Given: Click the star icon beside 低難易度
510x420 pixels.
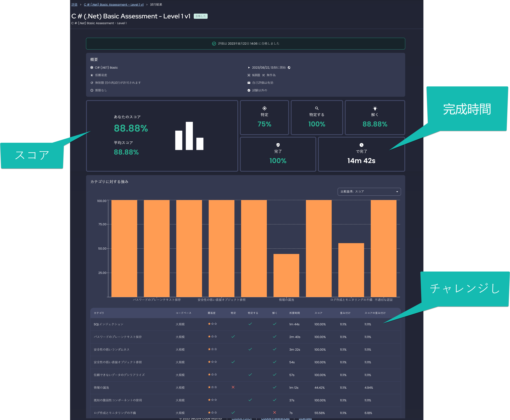Looking at the screenshot, I should tap(92, 75).
